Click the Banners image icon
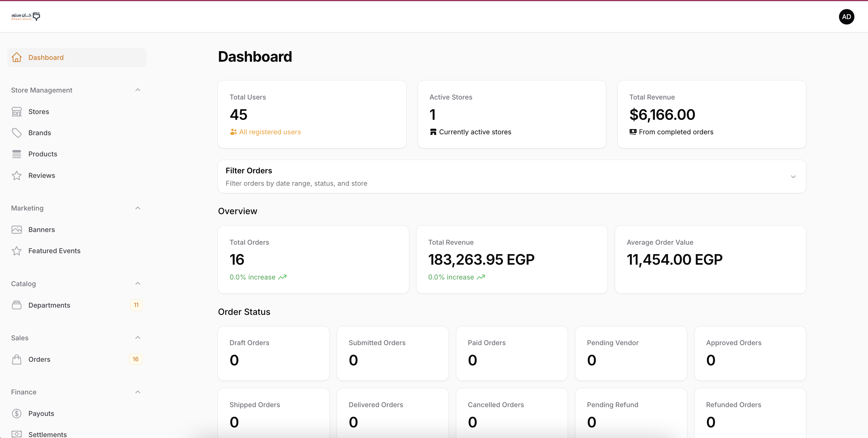 coord(17,230)
